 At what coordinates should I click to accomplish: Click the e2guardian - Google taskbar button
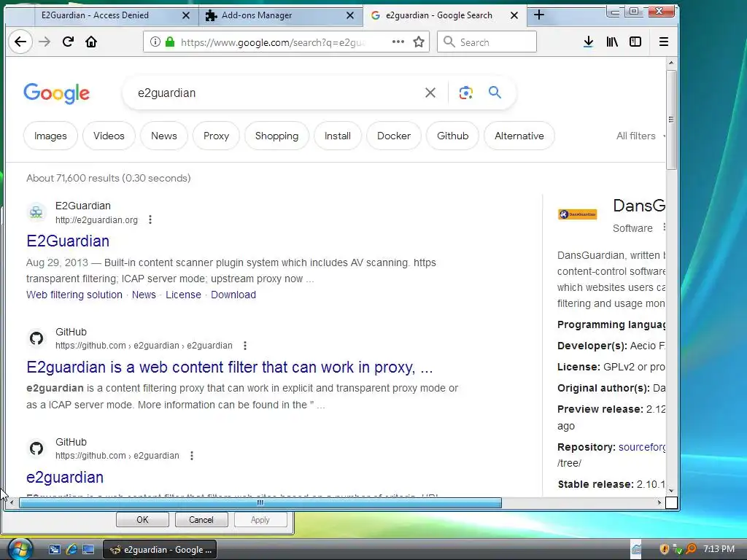pos(160,550)
